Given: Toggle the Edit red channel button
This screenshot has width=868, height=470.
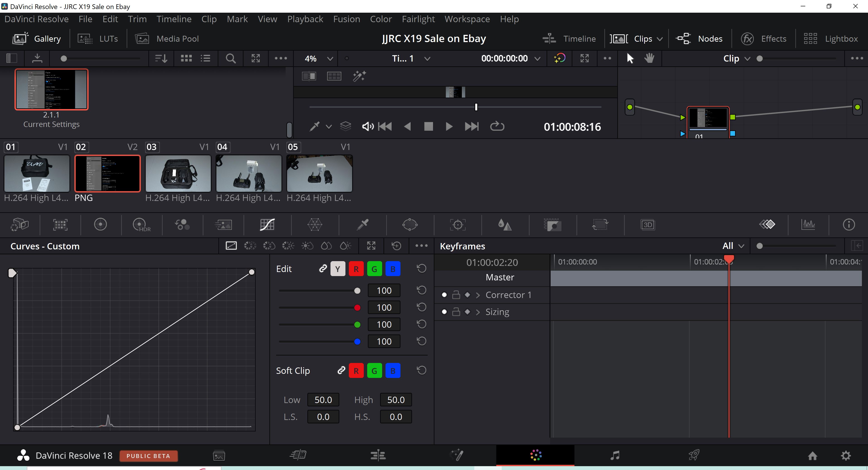Looking at the screenshot, I should (356, 269).
